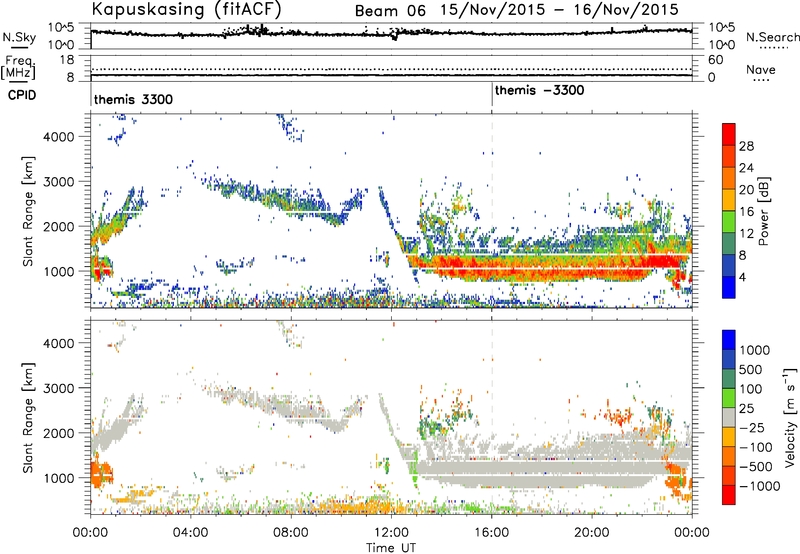Viewport: 800px width, 554px height.
Task: Click the "Power [dB]" colorbar title
Action: click(x=763, y=211)
